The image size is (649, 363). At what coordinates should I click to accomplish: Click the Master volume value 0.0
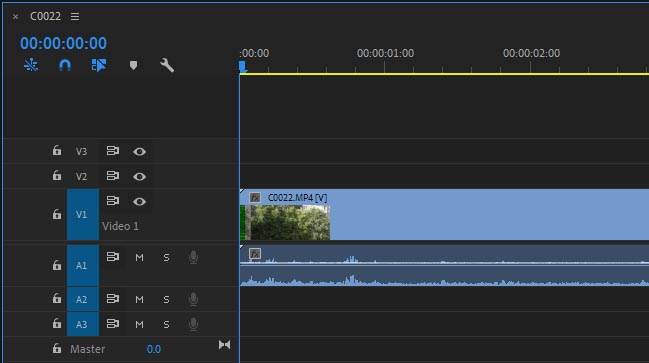[154, 349]
